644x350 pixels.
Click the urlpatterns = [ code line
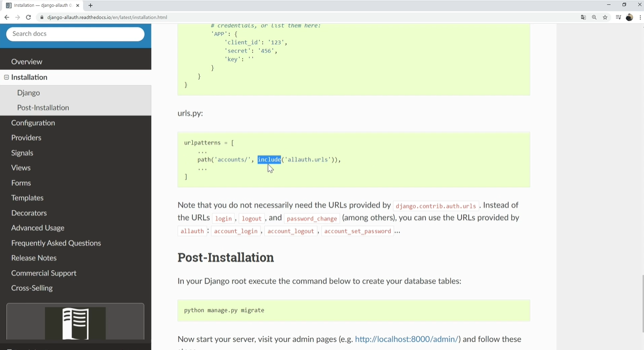coord(209,143)
